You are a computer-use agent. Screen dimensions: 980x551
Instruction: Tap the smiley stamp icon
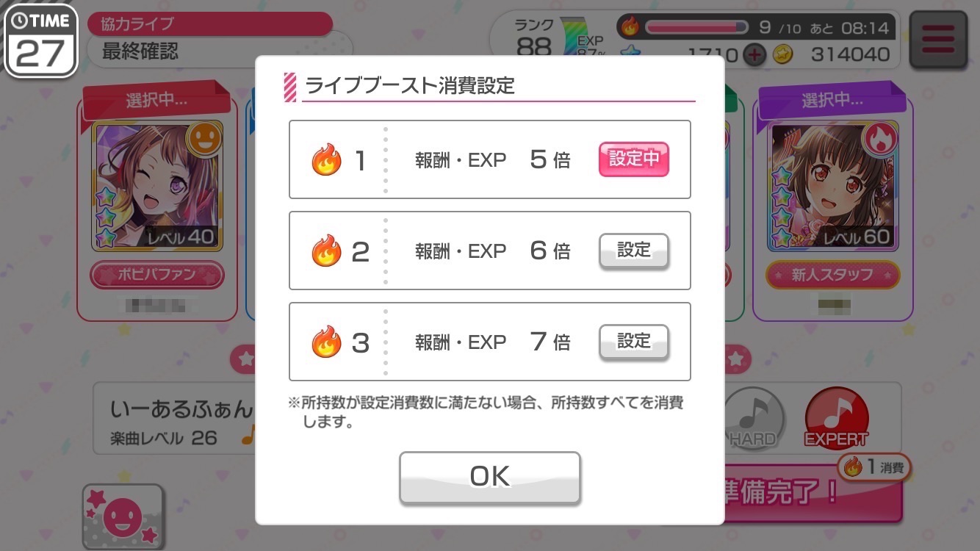123,517
